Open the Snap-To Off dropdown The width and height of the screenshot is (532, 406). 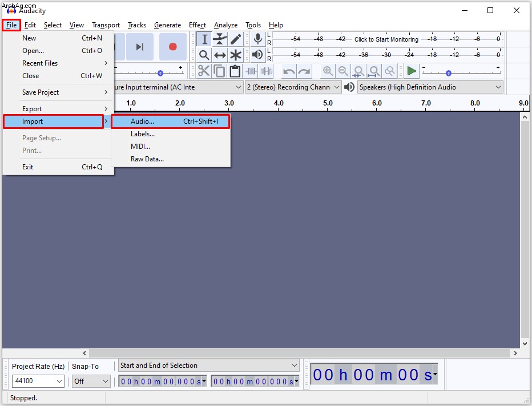click(106, 381)
